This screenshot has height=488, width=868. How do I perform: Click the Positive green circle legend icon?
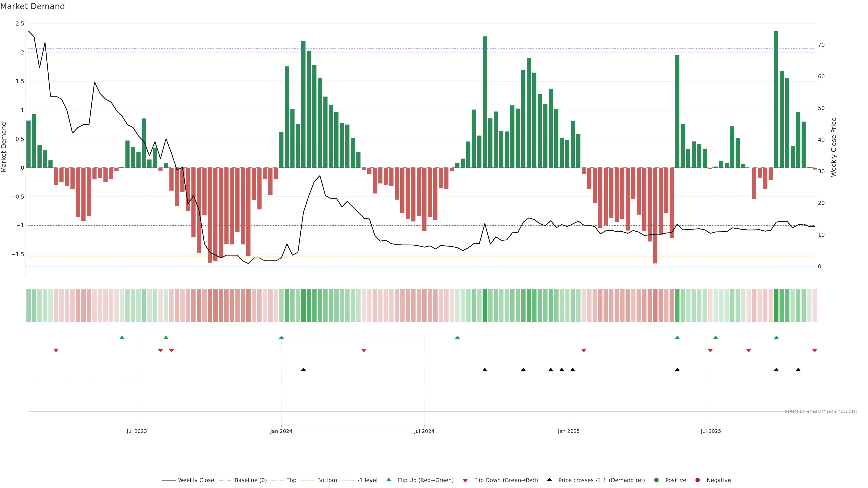point(656,480)
